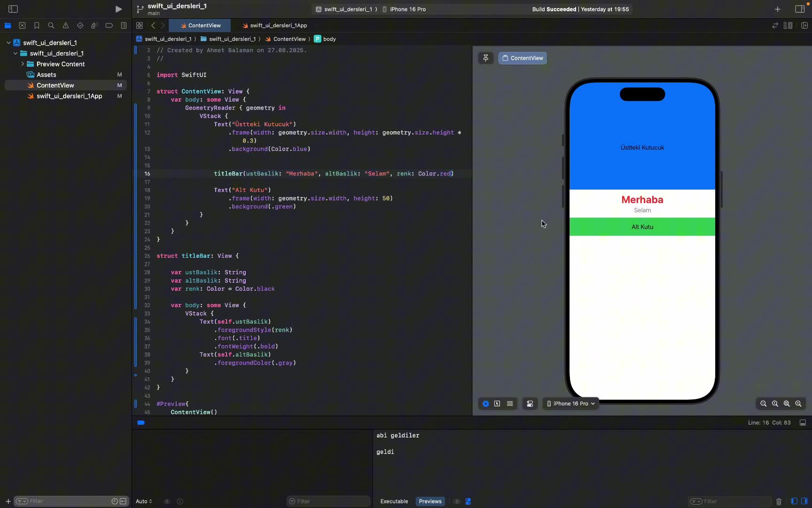Toggle the inspector panel on the right

click(800, 9)
